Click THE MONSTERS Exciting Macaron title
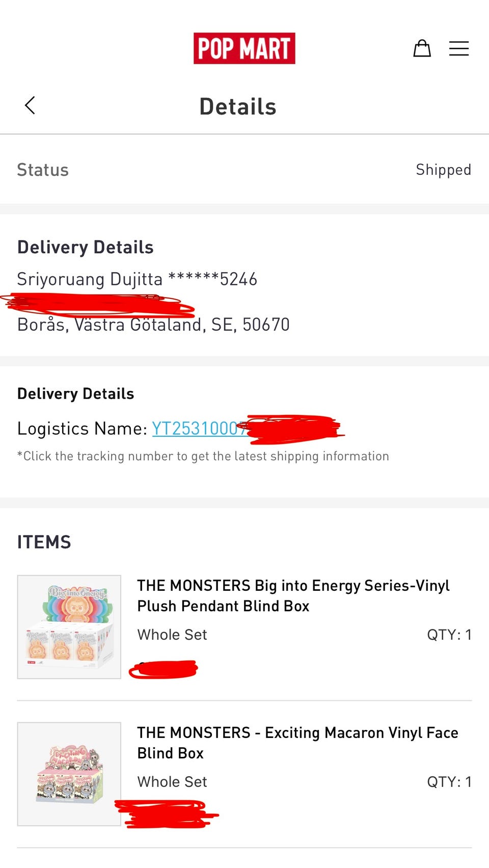The height and width of the screenshot is (868, 489). click(297, 743)
